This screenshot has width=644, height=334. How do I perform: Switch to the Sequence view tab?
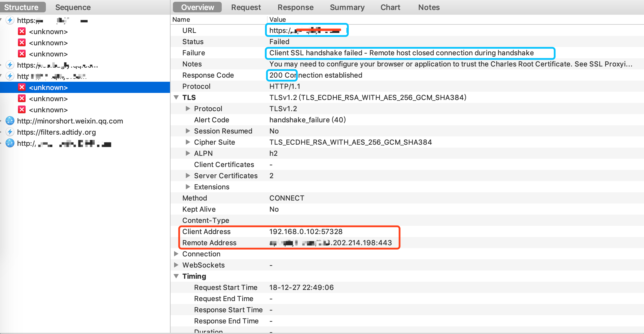point(73,7)
